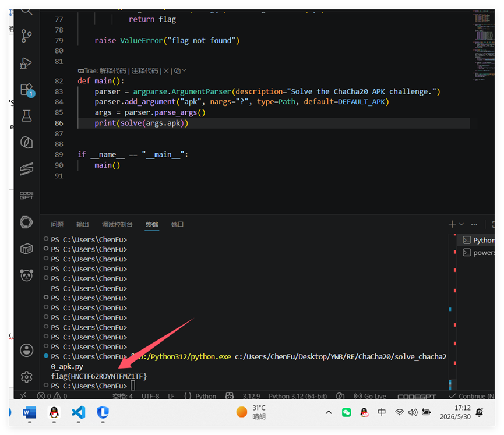Click Trae 注释代码 code lens
This screenshot has height=435, width=504.
click(x=144, y=70)
